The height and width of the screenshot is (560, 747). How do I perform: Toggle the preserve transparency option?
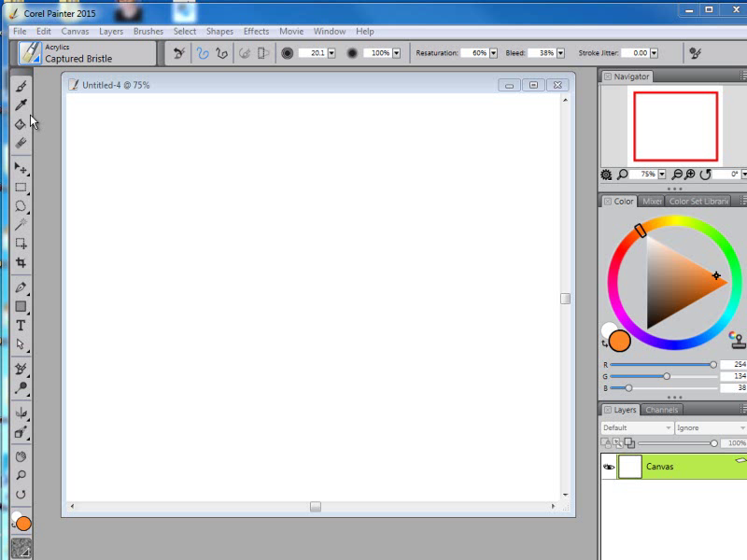629,441
